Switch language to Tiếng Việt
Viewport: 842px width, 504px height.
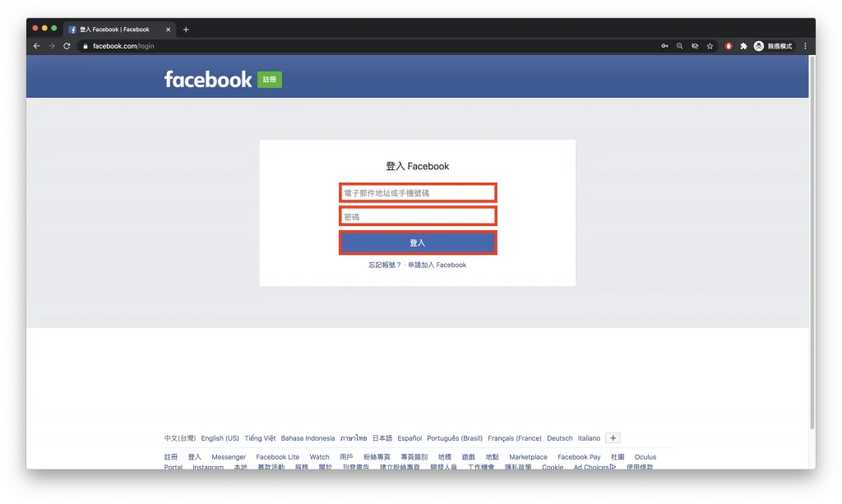tap(260, 438)
